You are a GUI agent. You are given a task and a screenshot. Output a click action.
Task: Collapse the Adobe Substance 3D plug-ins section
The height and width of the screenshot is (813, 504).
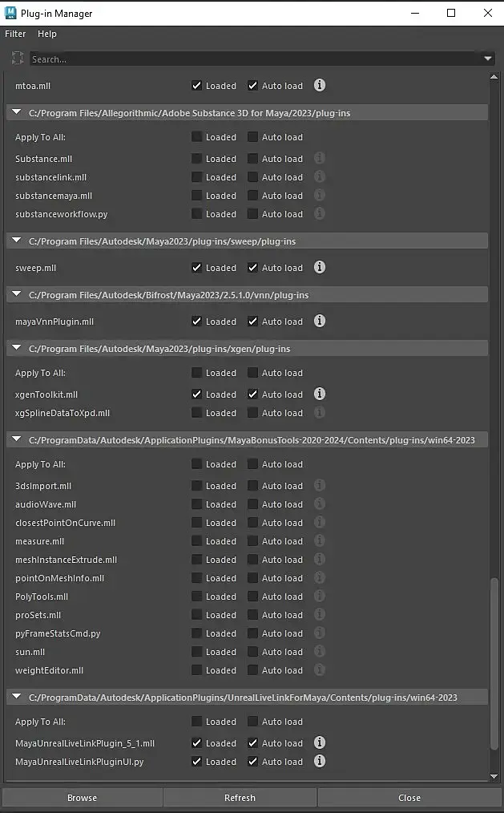[x=17, y=113]
